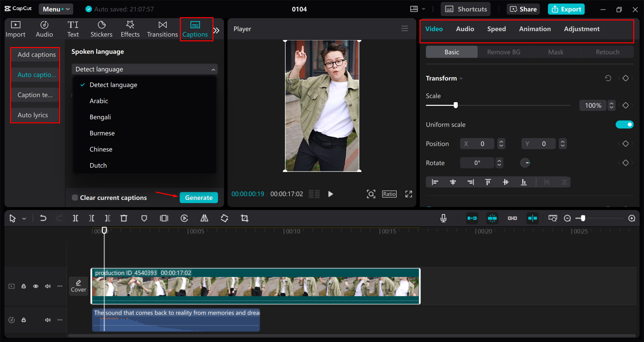This screenshot has width=644, height=342.
Task: Crop the video clip
Action: 244,218
